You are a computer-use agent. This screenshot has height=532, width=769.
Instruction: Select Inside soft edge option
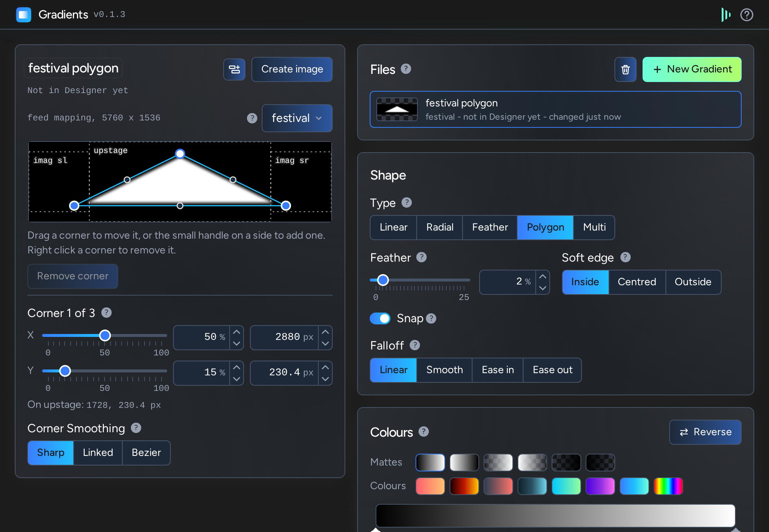(x=585, y=282)
